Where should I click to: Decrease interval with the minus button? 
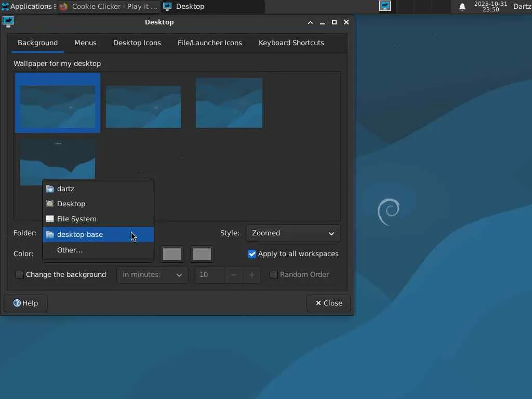(234, 275)
